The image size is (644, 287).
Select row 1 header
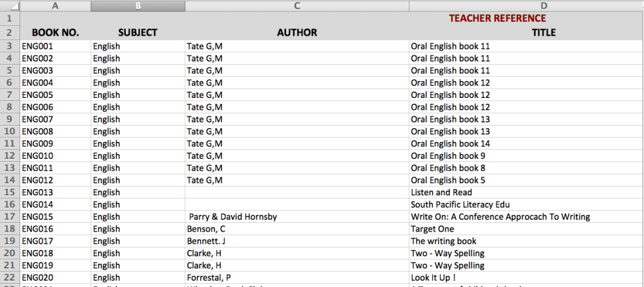tap(10, 19)
